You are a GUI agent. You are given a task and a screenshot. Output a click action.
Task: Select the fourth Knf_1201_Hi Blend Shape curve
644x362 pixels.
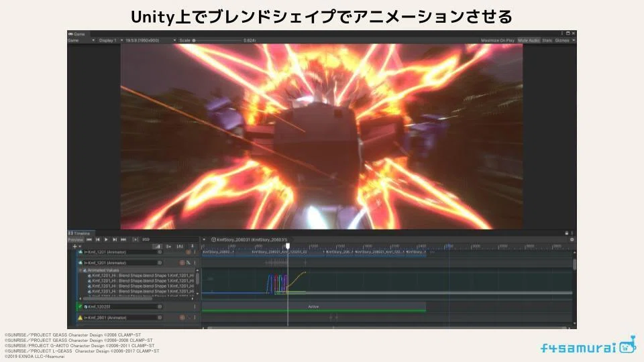[x=141, y=292]
